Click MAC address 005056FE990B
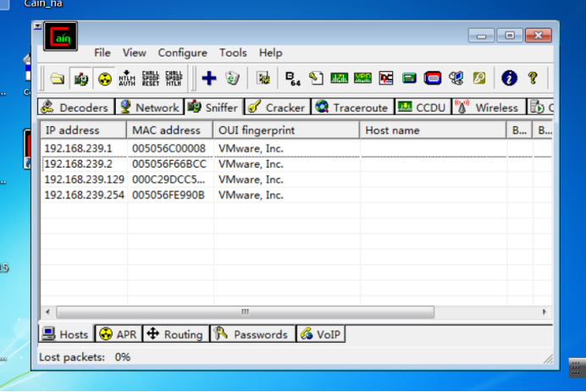 point(169,195)
